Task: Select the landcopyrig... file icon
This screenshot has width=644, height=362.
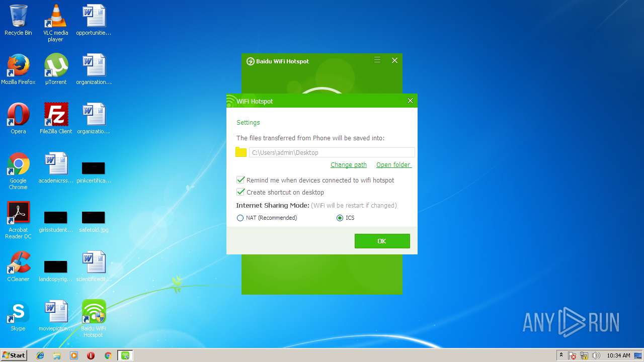Action: coord(56,270)
